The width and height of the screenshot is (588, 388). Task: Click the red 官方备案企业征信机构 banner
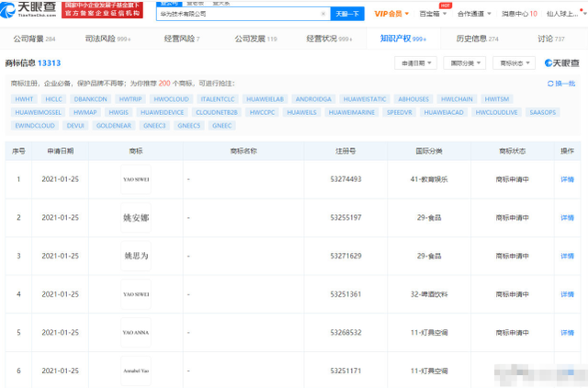[x=102, y=10]
